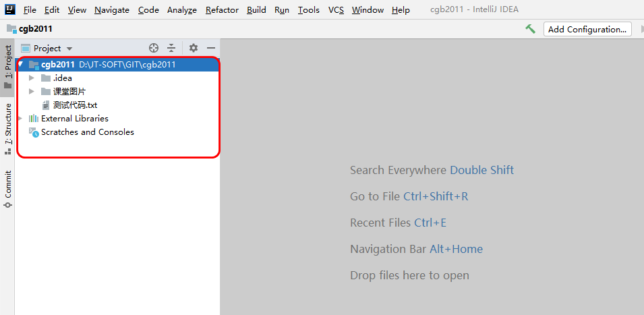Click the Scratches and Consoles icon

pos(34,132)
